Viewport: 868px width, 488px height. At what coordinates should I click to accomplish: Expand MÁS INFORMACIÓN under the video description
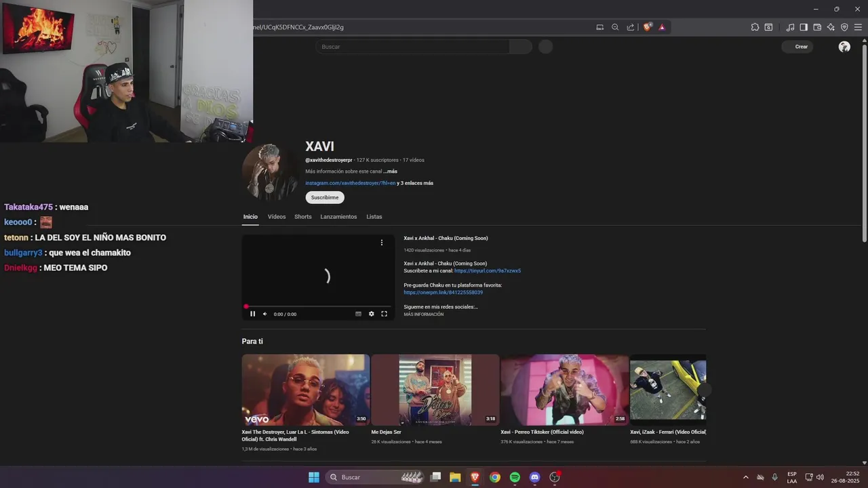pos(424,314)
